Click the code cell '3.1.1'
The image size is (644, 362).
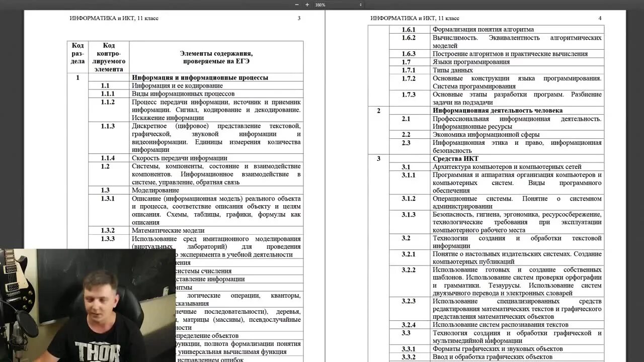tap(409, 175)
